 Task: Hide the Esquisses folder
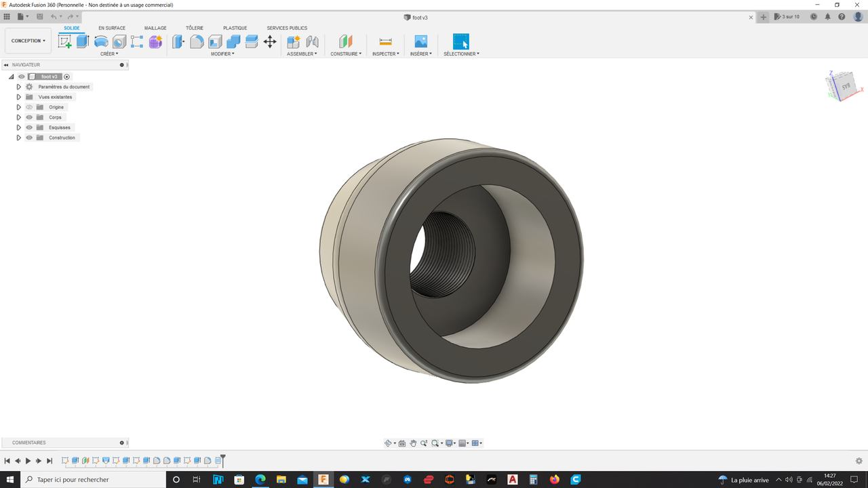[29, 127]
